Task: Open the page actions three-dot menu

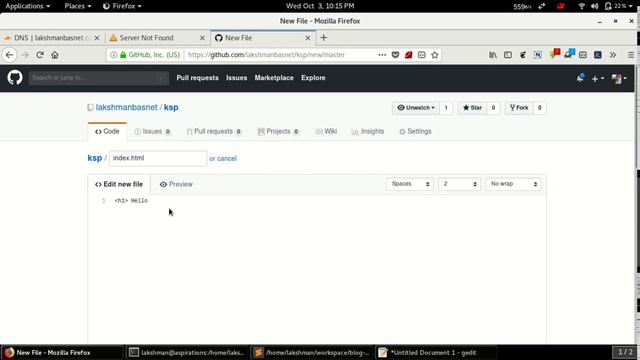Action: (382, 55)
